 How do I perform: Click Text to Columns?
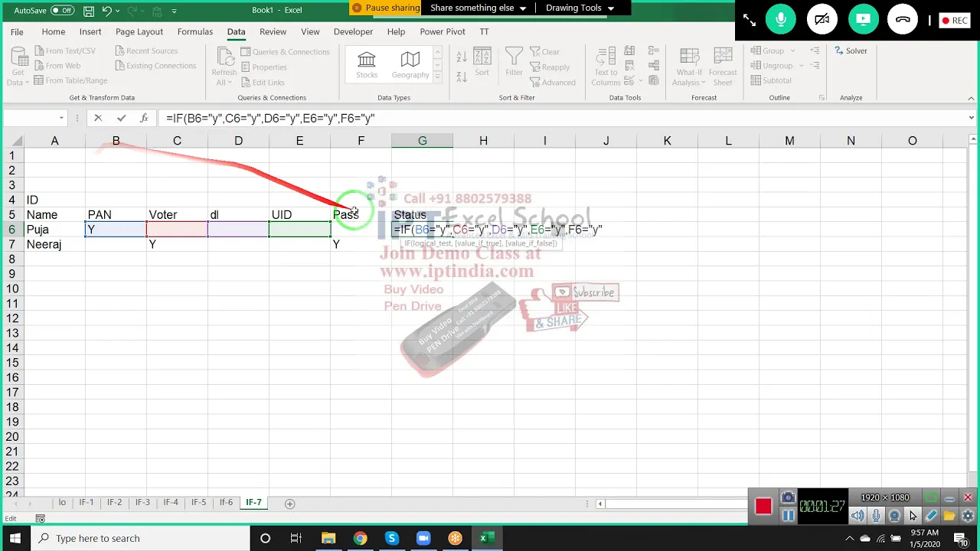tap(606, 67)
